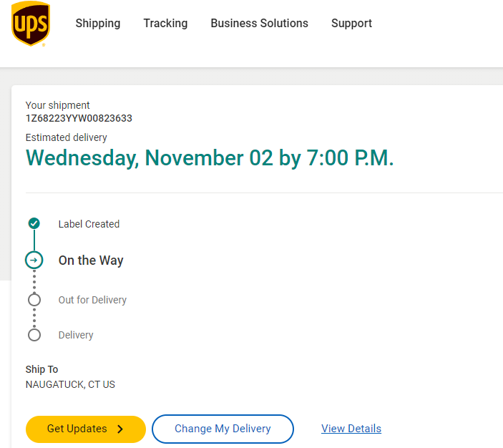Click the Out for Delivery status label
This screenshot has width=503, height=448.
pyautogui.click(x=92, y=300)
